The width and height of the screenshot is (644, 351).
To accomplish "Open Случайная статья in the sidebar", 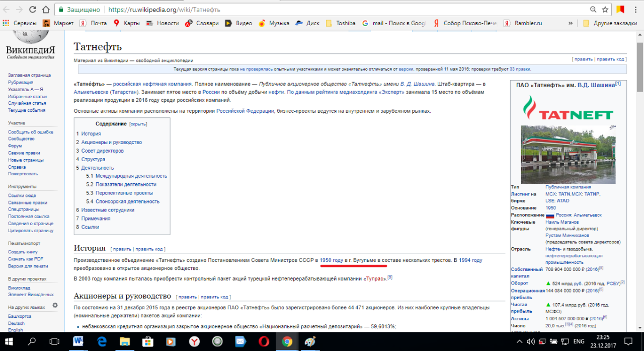I will pos(27,103).
